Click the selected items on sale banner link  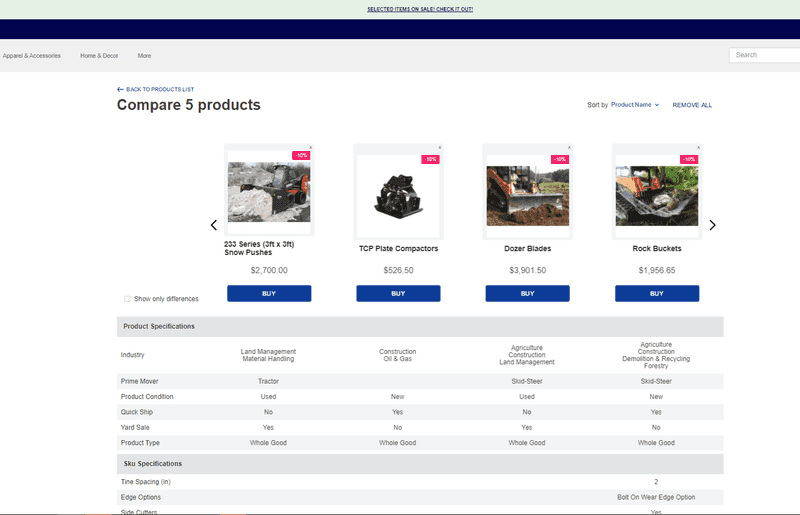point(420,9)
